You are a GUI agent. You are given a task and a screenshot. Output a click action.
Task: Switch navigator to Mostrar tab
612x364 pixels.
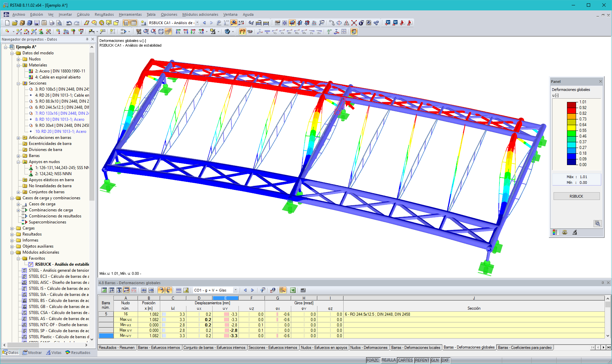pyautogui.click(x=32, y=353)
